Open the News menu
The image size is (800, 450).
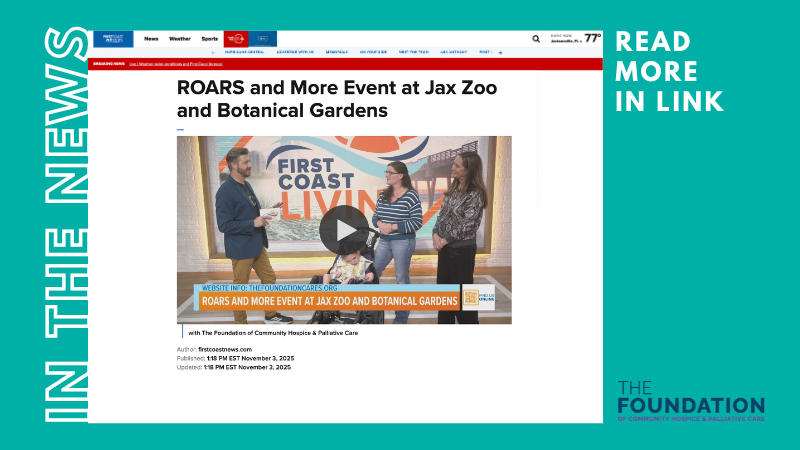click(x=151, y=39)
